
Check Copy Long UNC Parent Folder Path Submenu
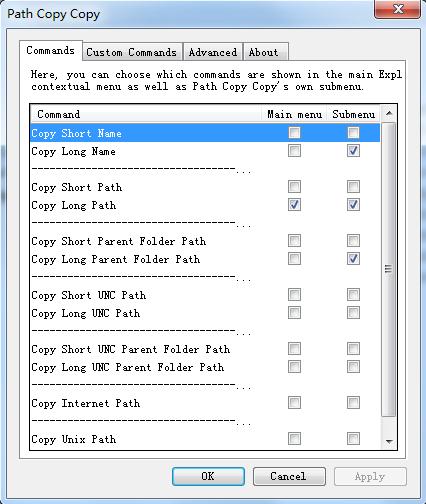353,367
